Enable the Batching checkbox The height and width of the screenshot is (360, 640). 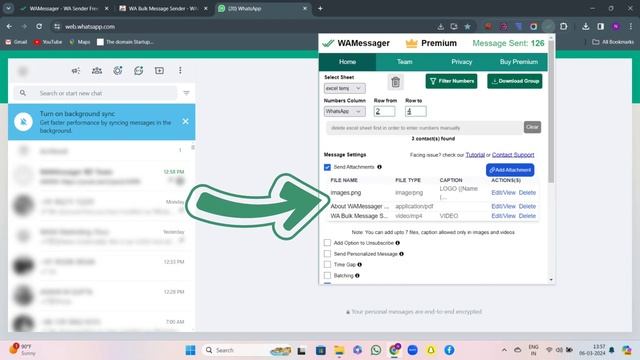coord(327,276)
